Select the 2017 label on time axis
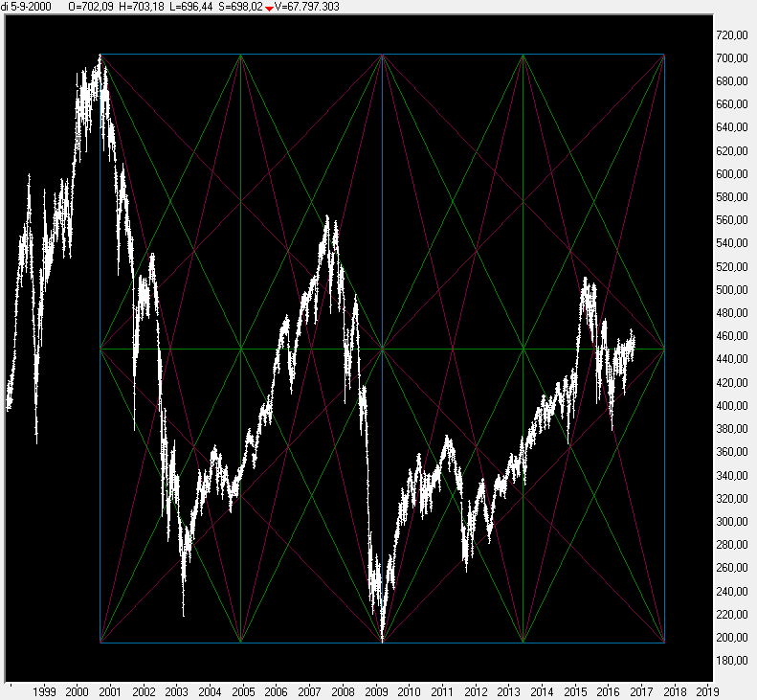This screenshot has height=700, width=757. [641, 690]
